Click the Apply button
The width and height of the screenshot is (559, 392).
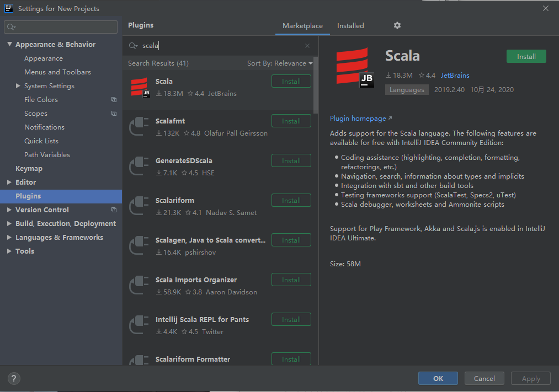[x=531, y=378]
